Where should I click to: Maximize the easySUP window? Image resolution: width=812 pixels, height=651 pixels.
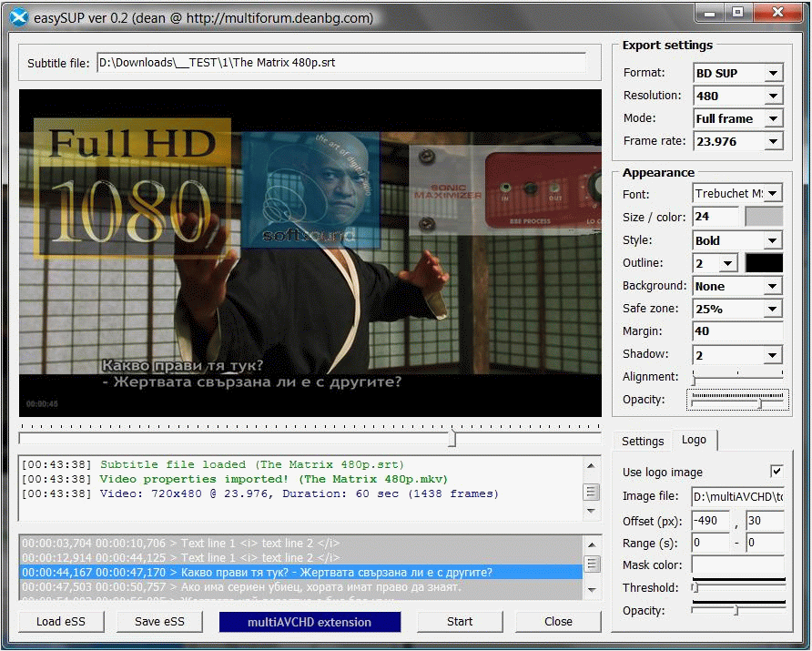pos(738,13)
